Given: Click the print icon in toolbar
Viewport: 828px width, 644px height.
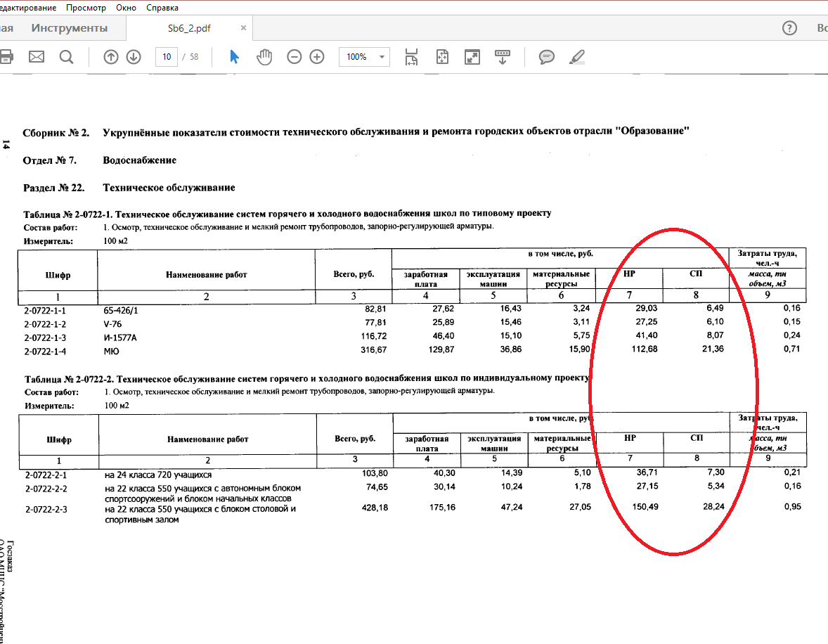Looking at the screenshot, I should [6, 56].
